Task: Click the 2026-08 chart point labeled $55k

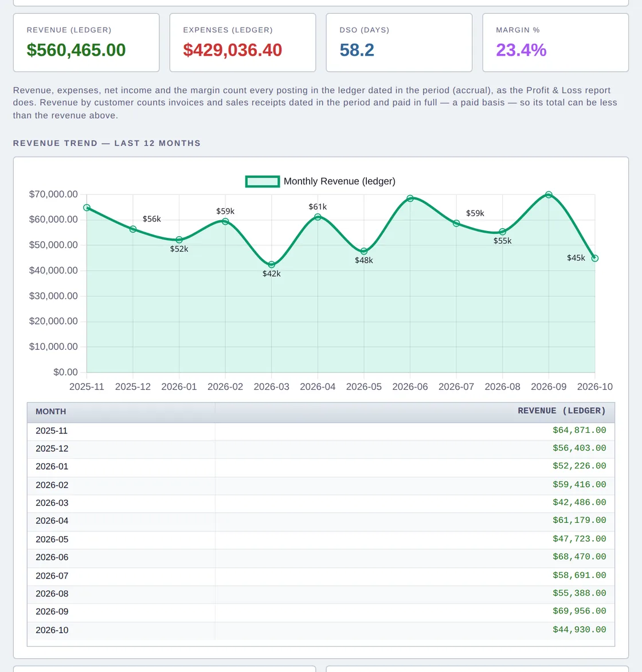Action: (503, 232)
